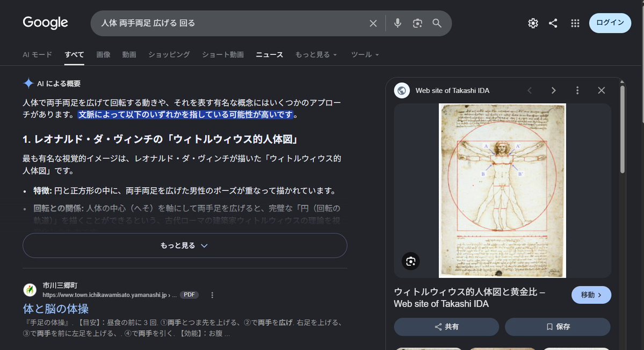This screenshot has height=350, width=644.
Task: Click the 市川三郷町 site favicon
Action: click(30, 290)
